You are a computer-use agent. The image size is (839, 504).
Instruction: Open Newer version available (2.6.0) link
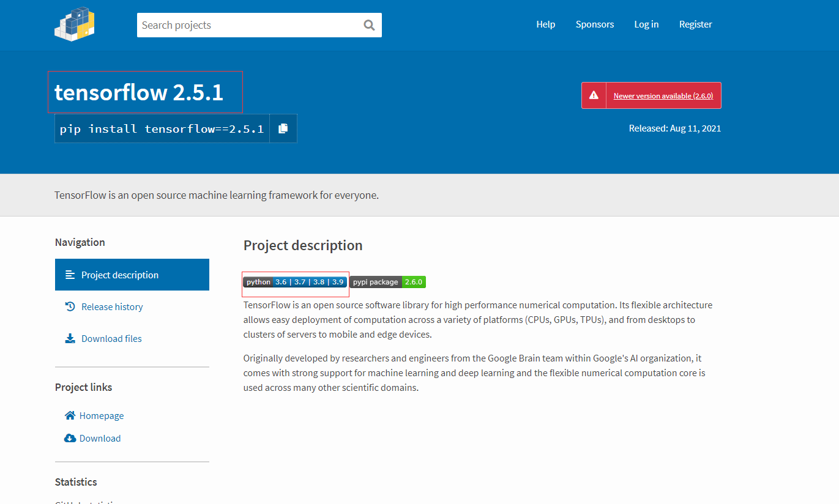[663, 96]
